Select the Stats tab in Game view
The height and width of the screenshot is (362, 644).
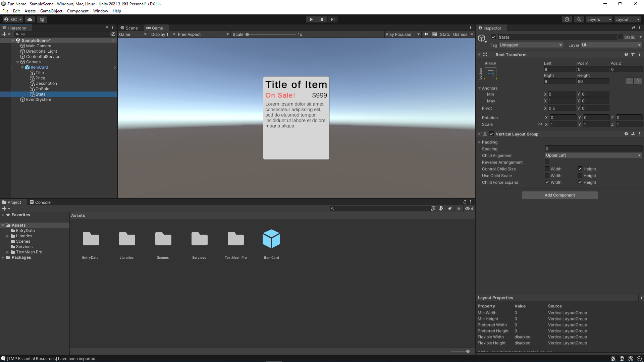[444, 34]
